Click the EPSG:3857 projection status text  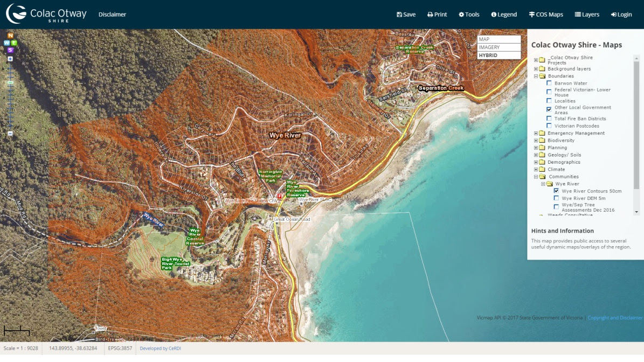pyautogui.click(x=120, y=349)
